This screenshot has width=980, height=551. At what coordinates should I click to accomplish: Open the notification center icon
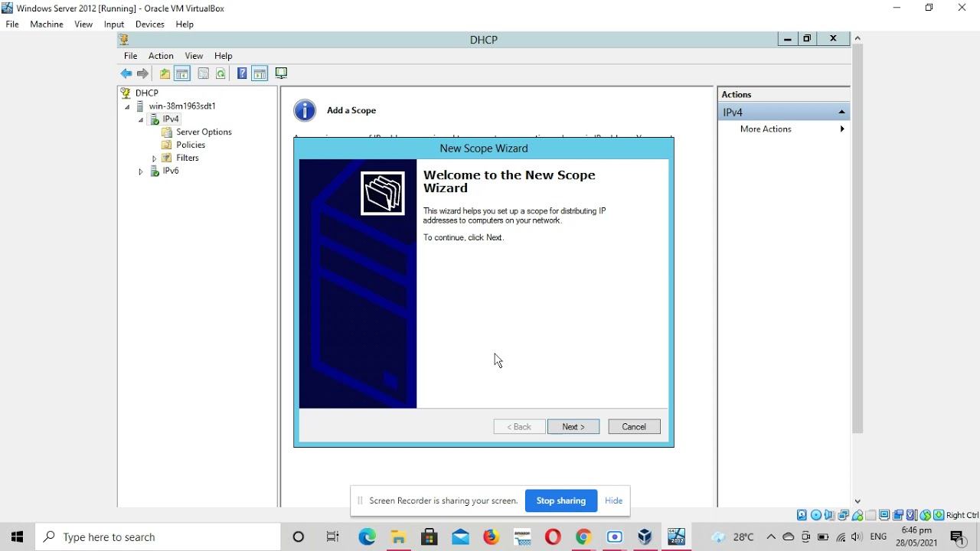click(959, 537)
